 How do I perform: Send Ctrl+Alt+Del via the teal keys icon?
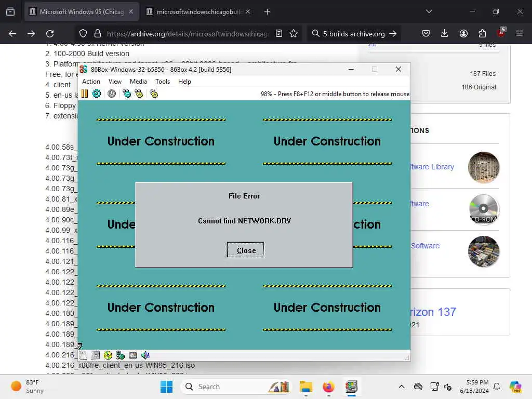point(127,94)
